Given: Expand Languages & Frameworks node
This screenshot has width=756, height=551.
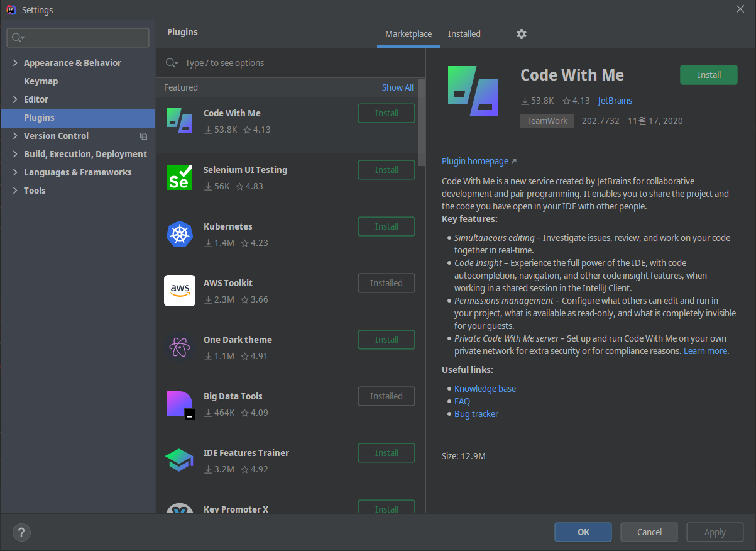Looking at the screenshot, I should [15, 172].
